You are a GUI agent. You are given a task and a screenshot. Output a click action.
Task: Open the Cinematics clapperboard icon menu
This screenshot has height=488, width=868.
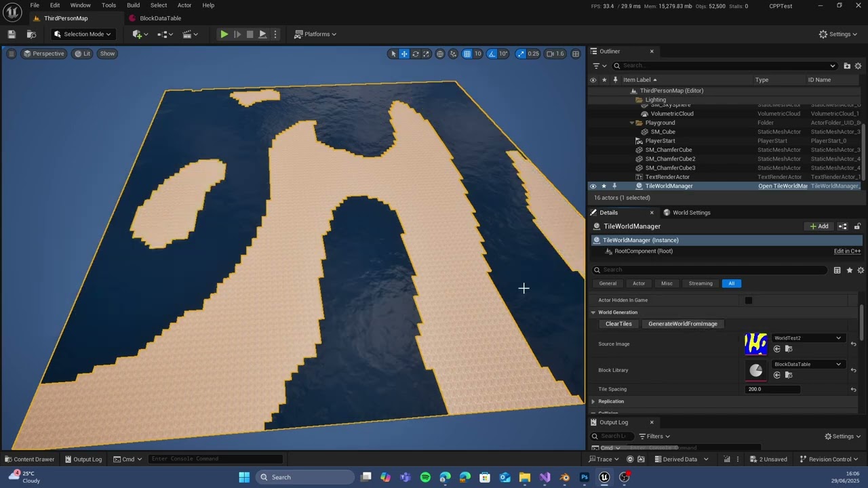[191, 34]
